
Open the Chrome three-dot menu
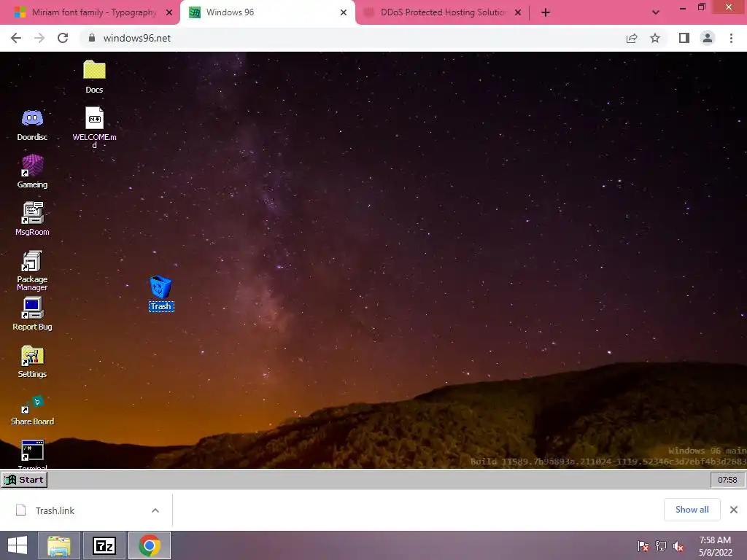tap(731, 38)
